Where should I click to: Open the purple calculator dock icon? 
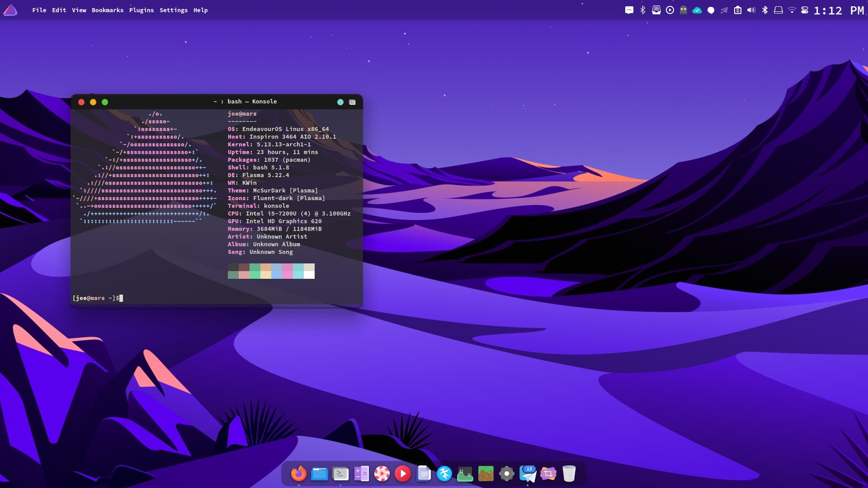click(x=361, y=474)
